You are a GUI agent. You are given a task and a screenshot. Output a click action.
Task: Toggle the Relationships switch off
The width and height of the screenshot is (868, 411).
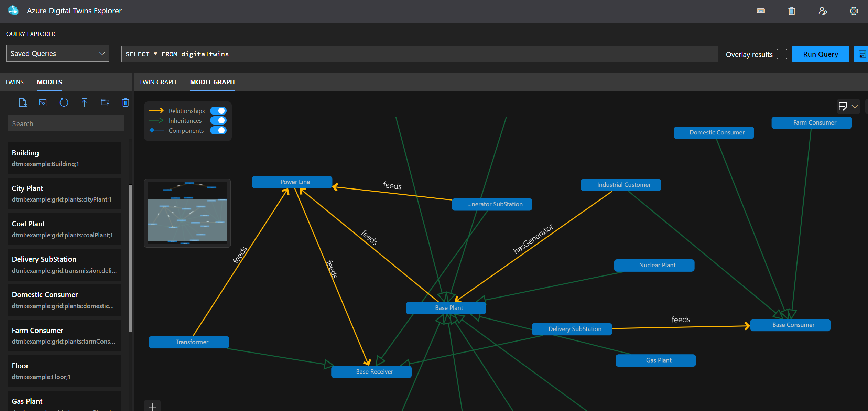[218, 111]
